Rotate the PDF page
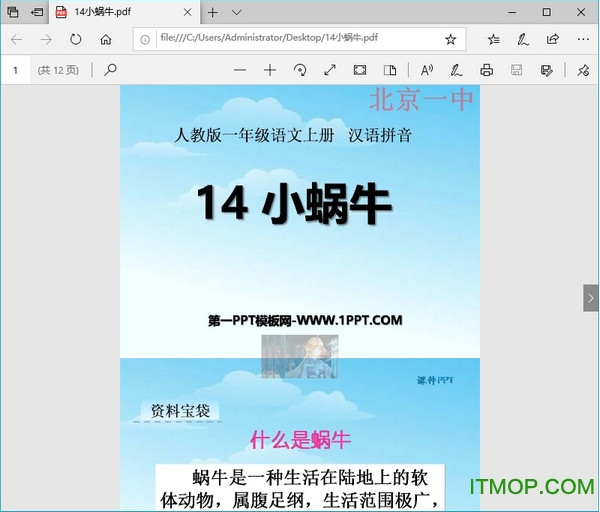The image size is (600, 512). pos(300,70)
